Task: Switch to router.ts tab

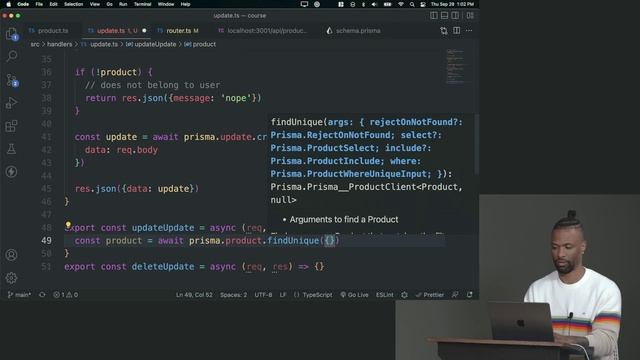Action: click(178, 31)
